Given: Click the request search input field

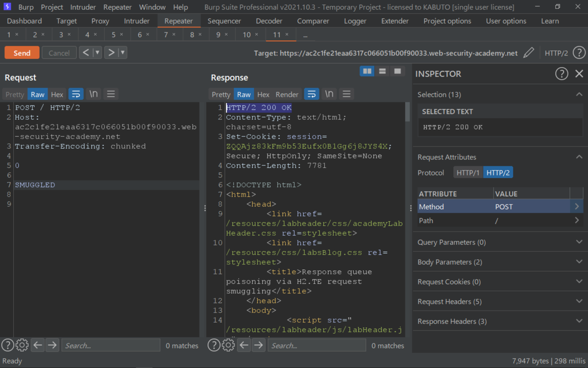Looking at the screenshot, I should point(110,345).
